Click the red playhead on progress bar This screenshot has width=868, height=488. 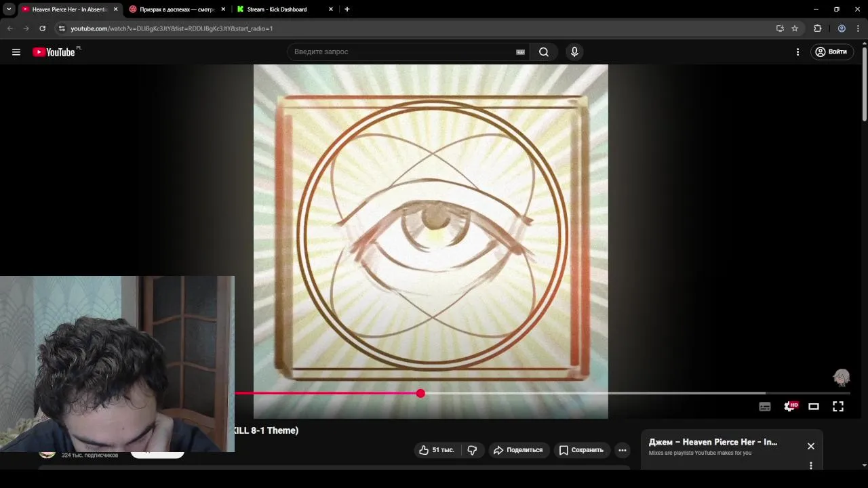[x=420, y=393]
